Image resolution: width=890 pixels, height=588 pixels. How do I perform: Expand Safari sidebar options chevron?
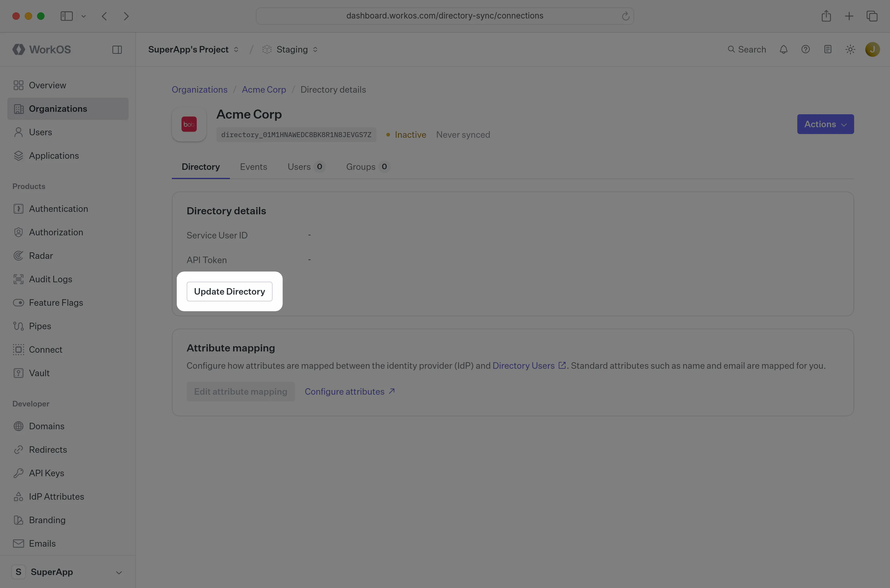tap(84, 16)
